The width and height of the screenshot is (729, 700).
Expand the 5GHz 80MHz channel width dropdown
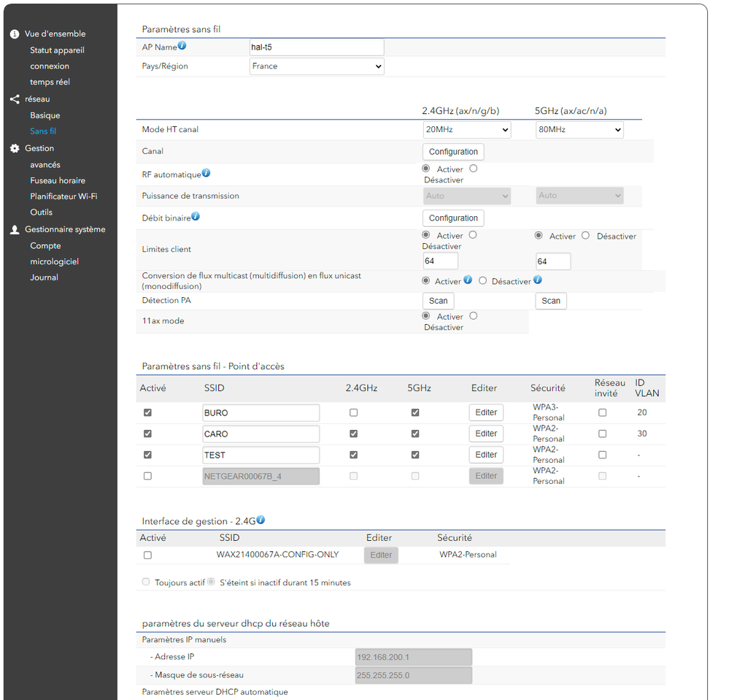coord(579,130)
